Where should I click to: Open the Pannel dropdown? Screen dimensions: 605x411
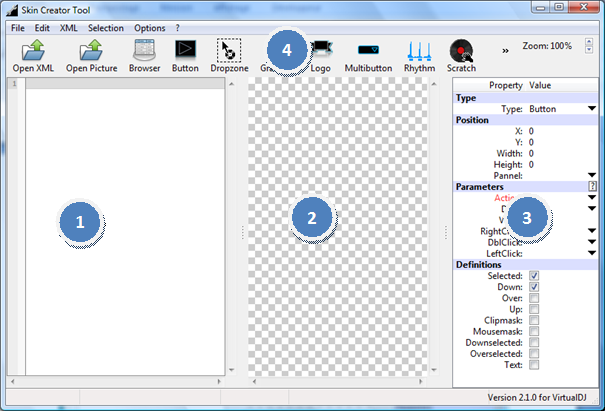[592, 175]
